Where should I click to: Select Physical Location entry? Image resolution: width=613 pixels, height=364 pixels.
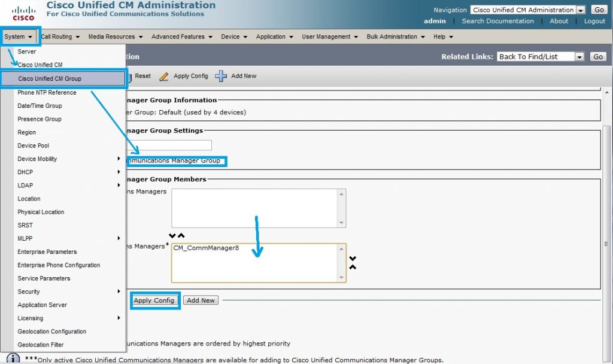pyautogui.click(x=41, y=213)
